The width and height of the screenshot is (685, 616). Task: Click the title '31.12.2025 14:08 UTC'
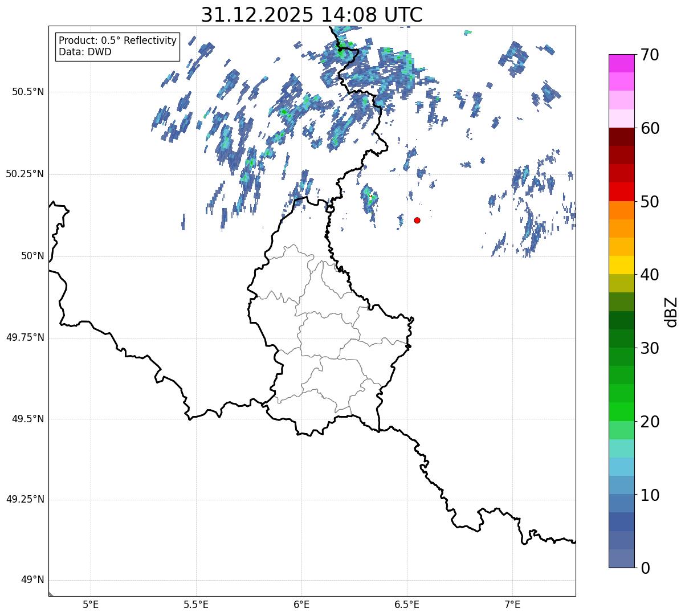312,15
